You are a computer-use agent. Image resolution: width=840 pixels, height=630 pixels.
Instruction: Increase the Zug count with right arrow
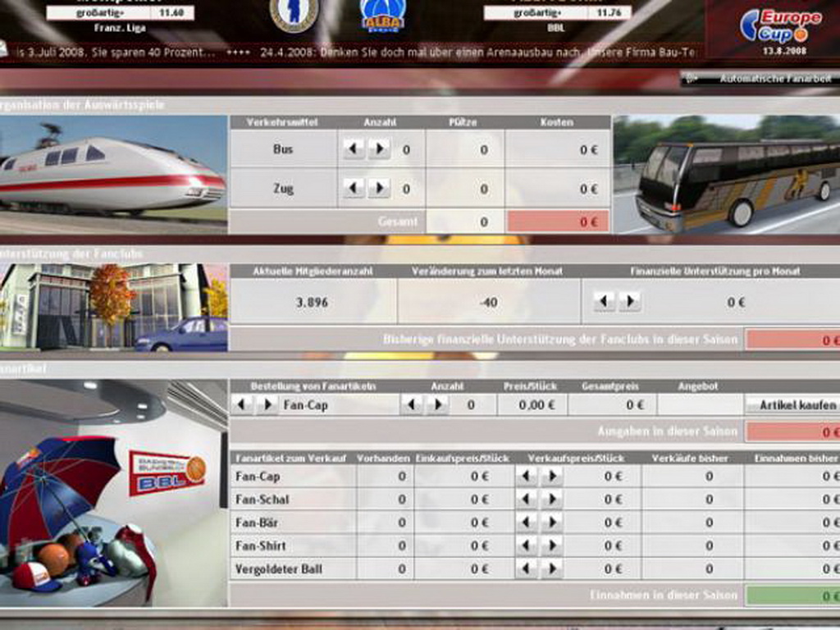coord(379,189)
